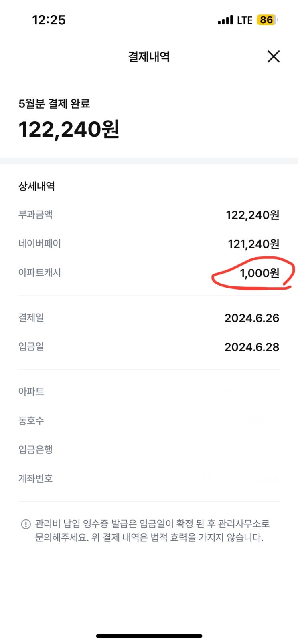This screenshot has height=644, width=298.
Task: Tap the 결제내역 page title
Action: point(149,56)
